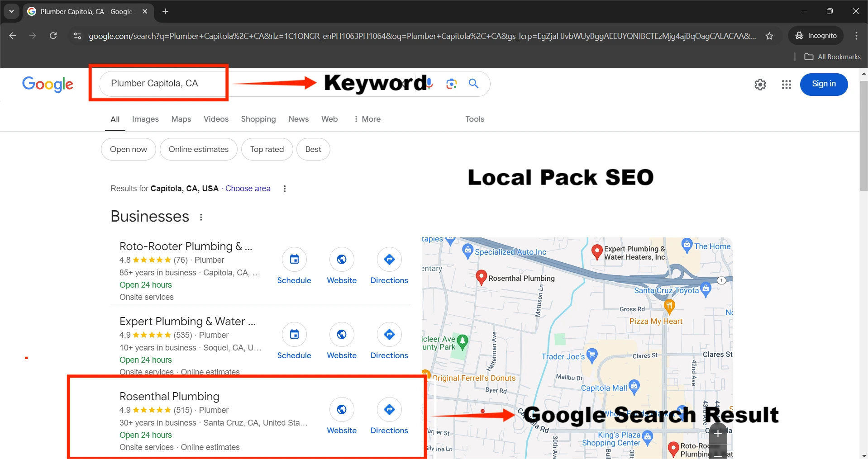Click Directions icon for Roto-Rooter

click(389, 259)
